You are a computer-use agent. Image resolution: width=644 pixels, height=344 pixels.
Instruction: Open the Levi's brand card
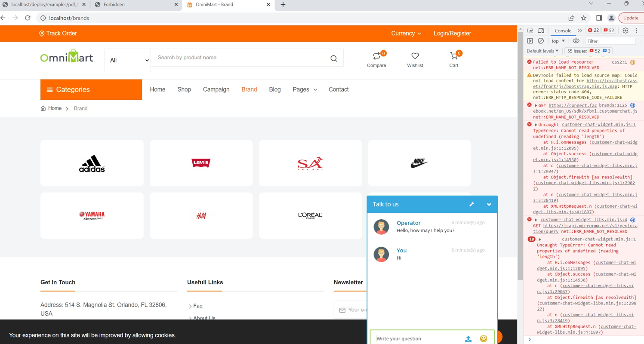[x=201, y=163]
